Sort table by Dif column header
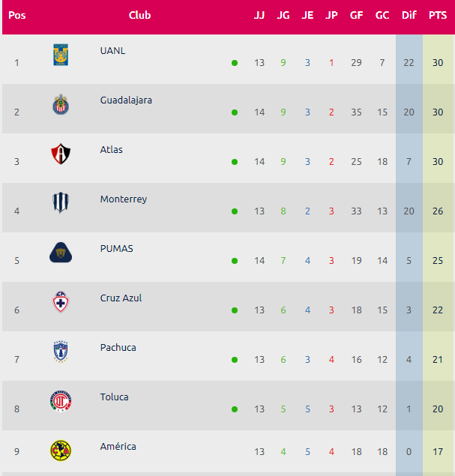The image size is (455, 476). pos(409,15)
